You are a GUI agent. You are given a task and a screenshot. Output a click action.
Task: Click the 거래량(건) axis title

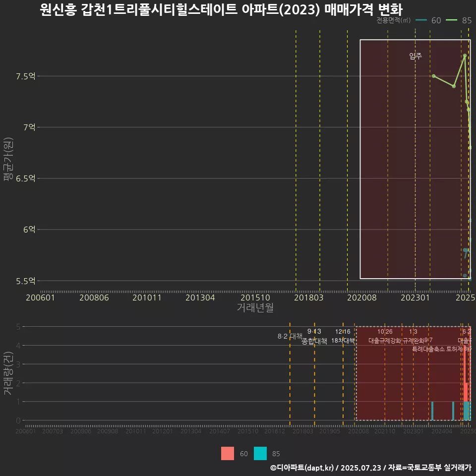[x=8, y=373]
